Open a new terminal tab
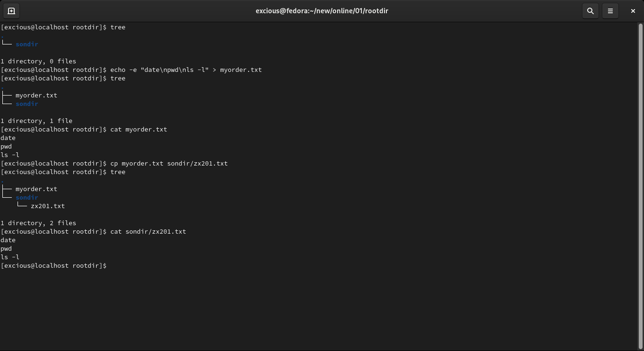Image resolution: width=644 pixels, height=351 pixels. [x=11, y=10]
